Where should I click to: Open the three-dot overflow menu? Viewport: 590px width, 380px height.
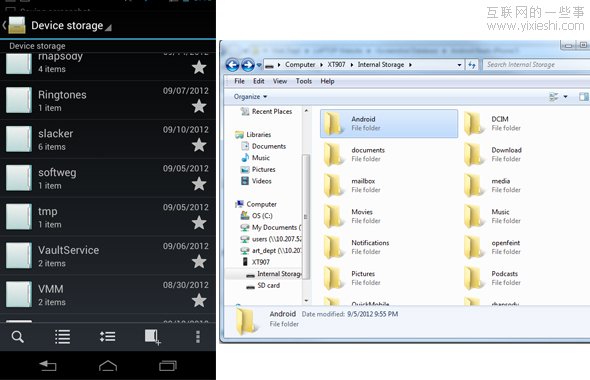(x=198, y=337)
